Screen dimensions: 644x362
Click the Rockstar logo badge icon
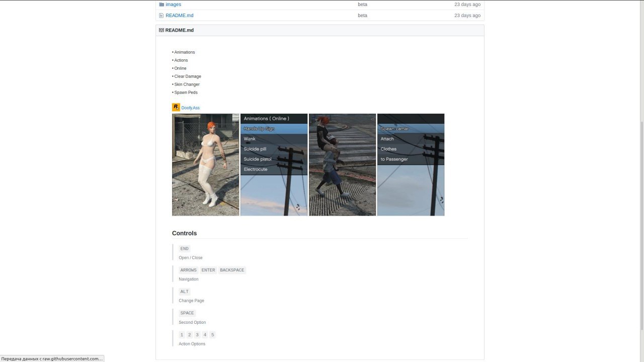(x=176, y=107)
